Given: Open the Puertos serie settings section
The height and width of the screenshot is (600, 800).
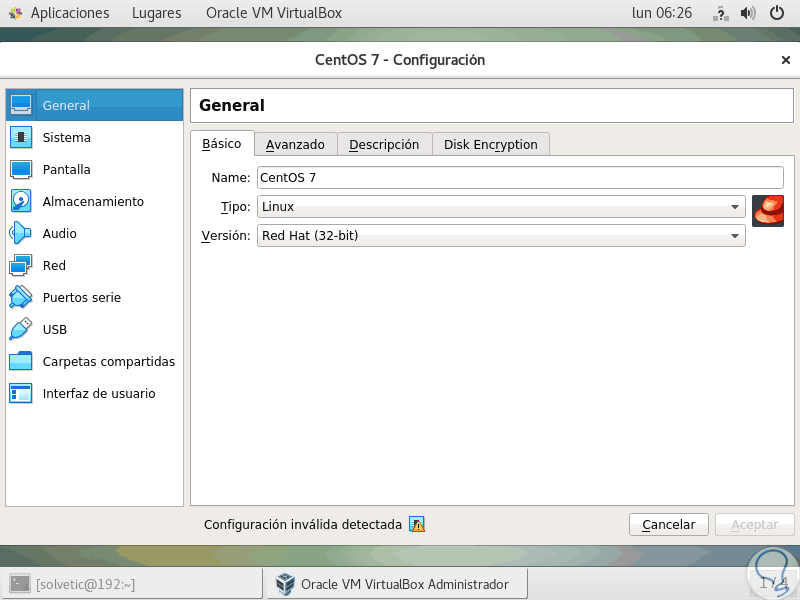Looking at the screenshot, I should [80, 297].
